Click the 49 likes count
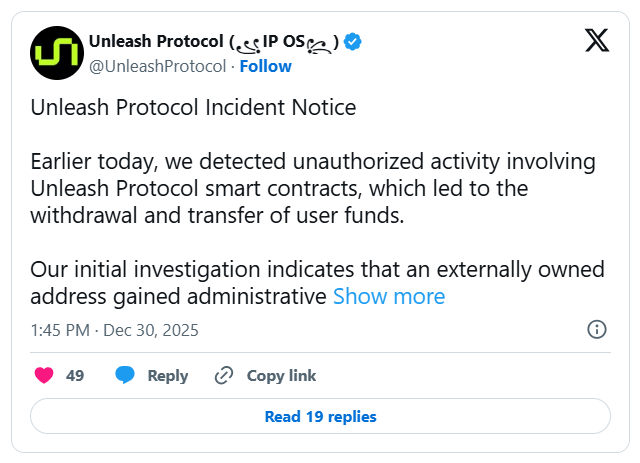Screen dimensions: 640x463 click(75, 376)
